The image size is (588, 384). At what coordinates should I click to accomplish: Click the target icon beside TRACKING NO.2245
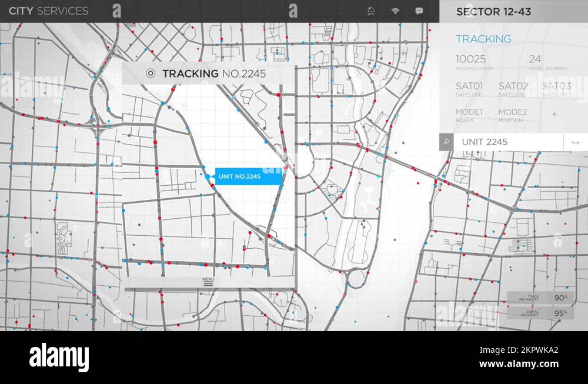pyautogui.click(x=151, y=74)
